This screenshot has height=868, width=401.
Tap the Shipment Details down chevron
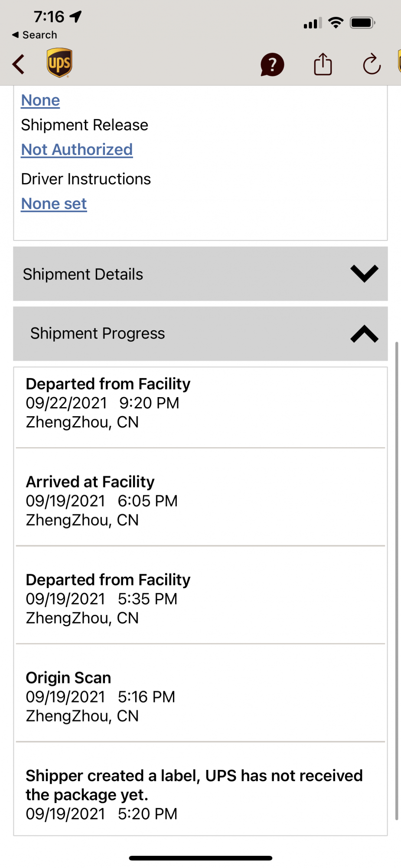364,274
